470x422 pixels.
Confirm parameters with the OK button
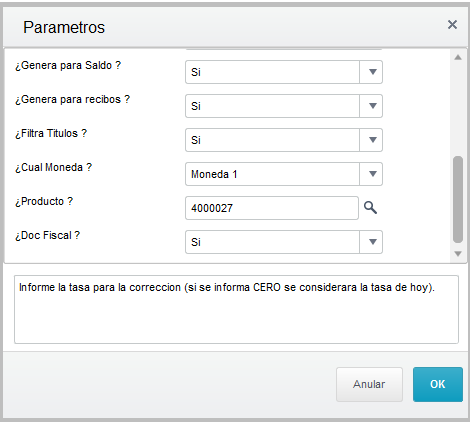pyautogui.click(x=438, y=384)
